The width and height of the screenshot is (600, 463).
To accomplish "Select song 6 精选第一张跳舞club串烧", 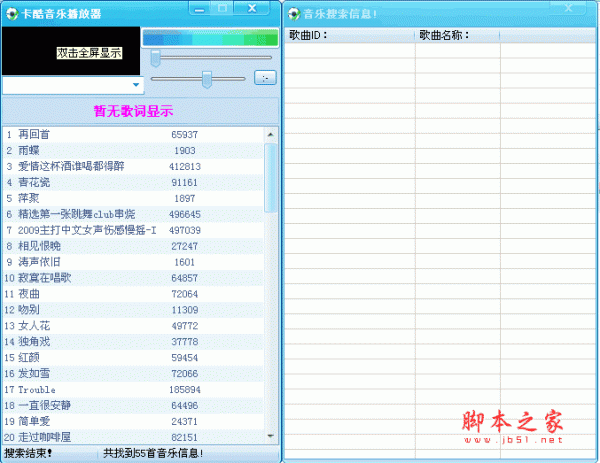I will click(x=133, y=214).
